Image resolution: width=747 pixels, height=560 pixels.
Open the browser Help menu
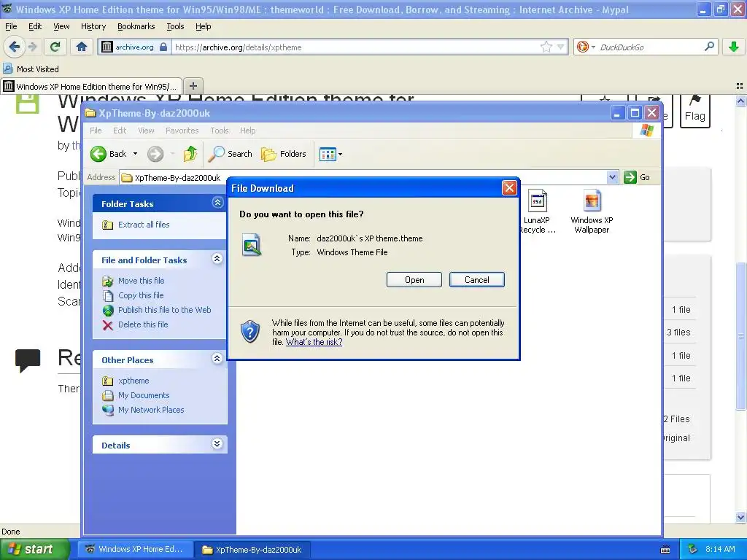pos(203,26)
